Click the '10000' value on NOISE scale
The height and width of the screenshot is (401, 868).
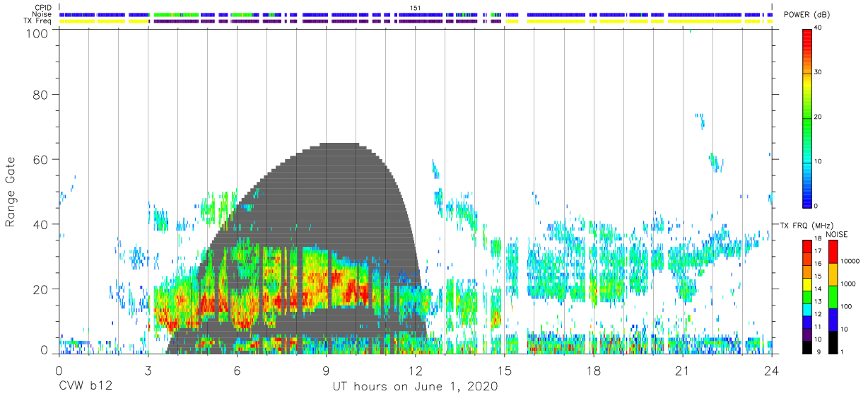point(850,261)
